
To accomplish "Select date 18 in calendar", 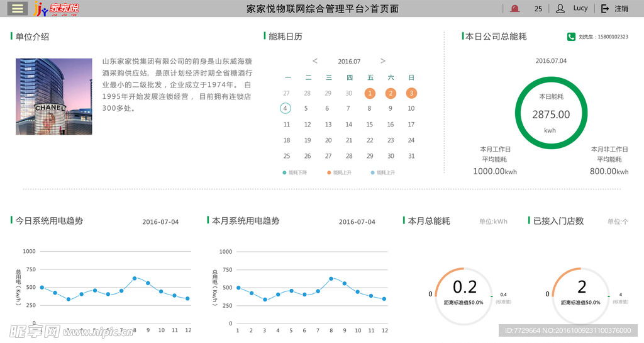I will click(287, 140).
